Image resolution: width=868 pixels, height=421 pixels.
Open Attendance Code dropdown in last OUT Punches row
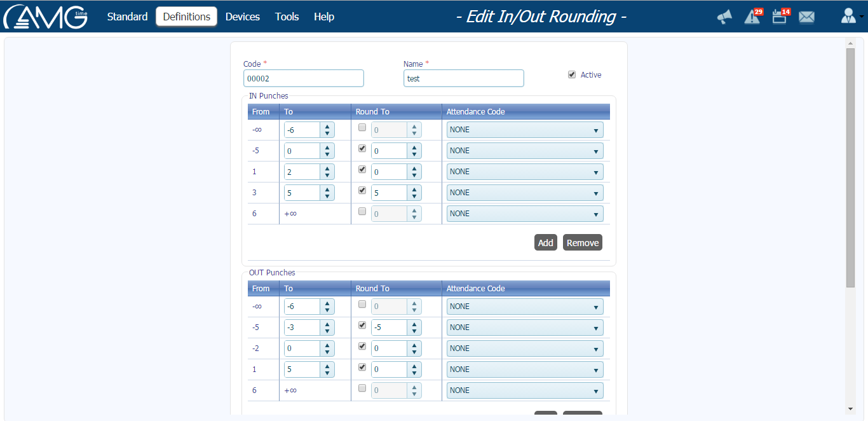point(525,390)
